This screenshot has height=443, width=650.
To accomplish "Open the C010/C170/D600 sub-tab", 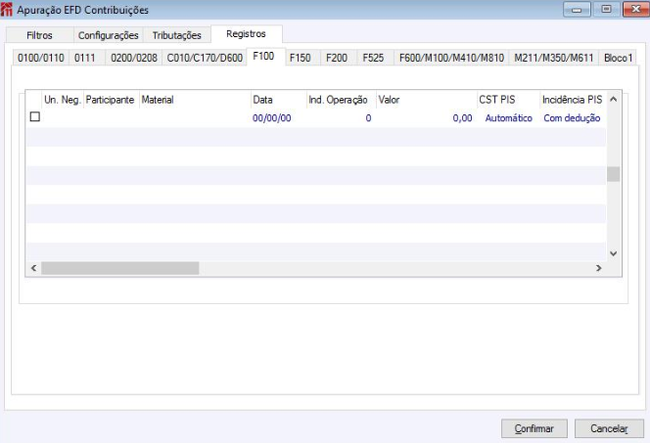I will [205, 58].
